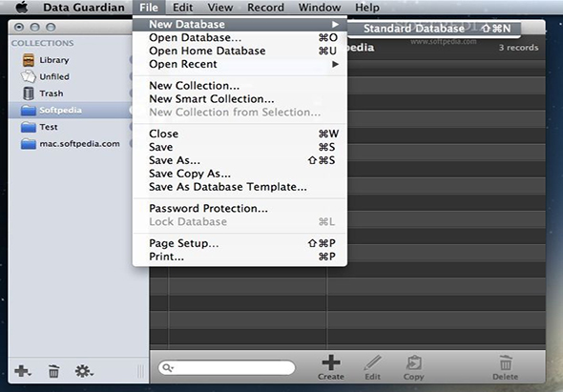563x392 pixels.
Task: Click the add collection plus icon
Action: point(22,370)
